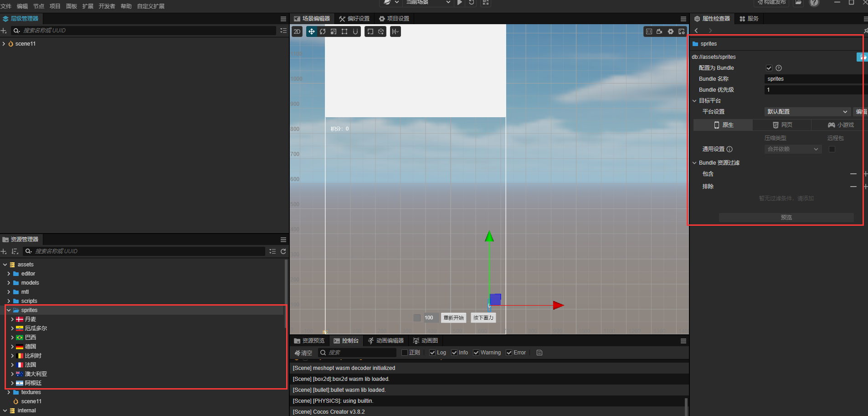Collapse the assets root folder
The image size is (868, 416).
click(x=5, y=265)
